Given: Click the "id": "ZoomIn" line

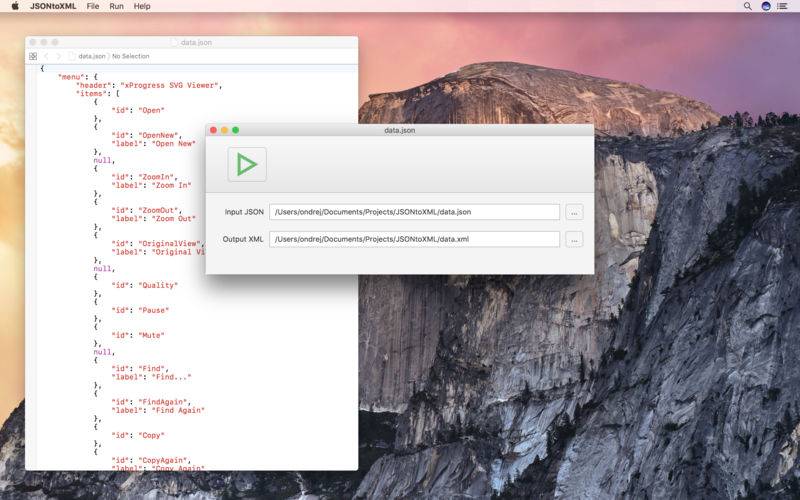Looking at the screenshot, I should tap(144, 177).
